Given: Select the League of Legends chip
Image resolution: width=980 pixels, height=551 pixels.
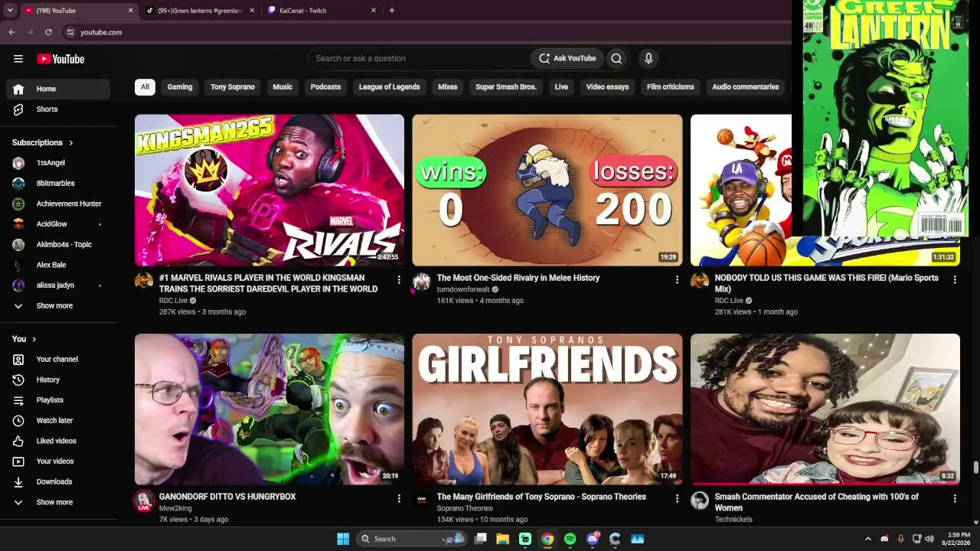Looking at the screenshot, I should coord(389,87).
